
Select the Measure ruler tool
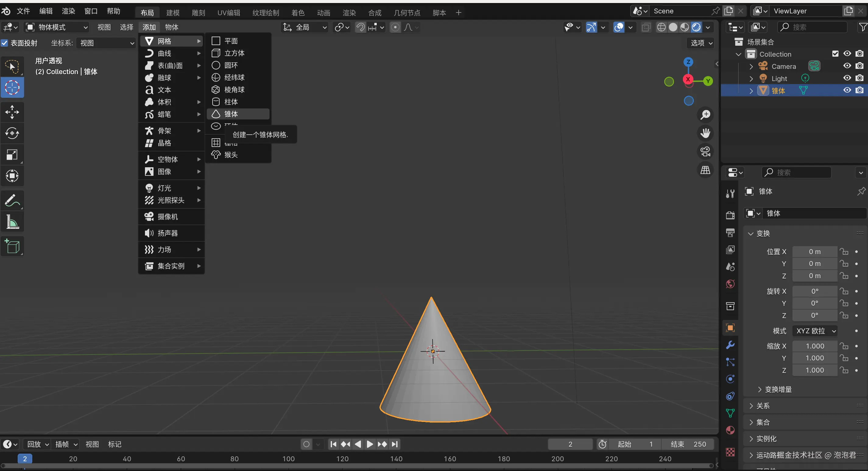click(x=12, y=222)
